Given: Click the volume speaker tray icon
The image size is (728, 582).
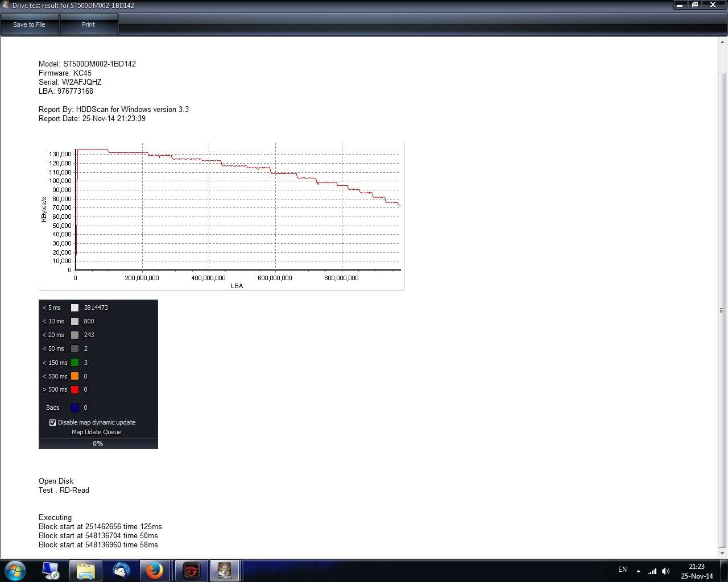Looking at the screenshot, I should pos(666,571).
